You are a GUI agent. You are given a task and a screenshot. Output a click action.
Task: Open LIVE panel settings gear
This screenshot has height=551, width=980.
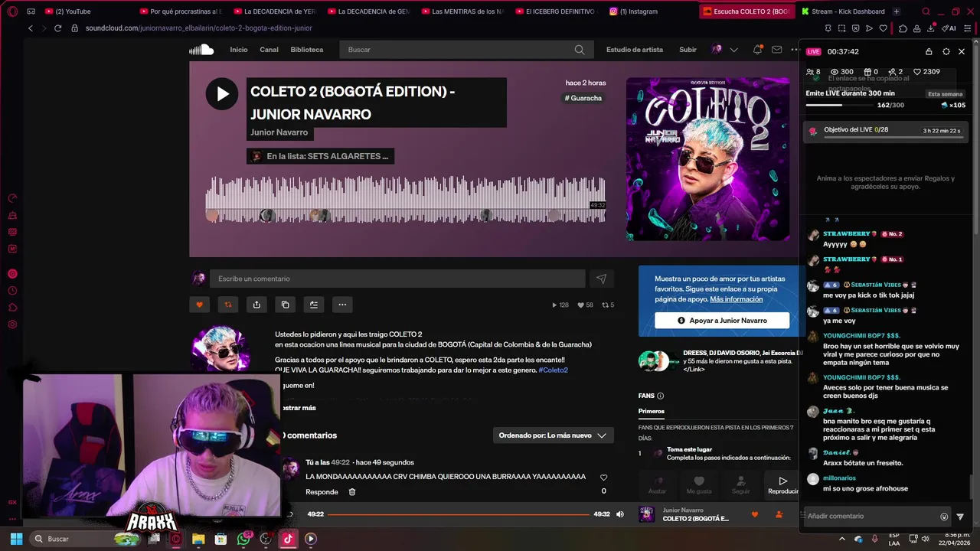click(x=946, y=51)
